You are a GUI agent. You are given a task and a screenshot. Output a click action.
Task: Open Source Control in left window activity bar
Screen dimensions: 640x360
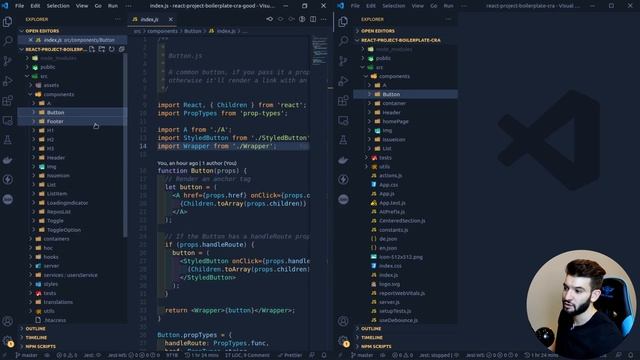(8, 61)
